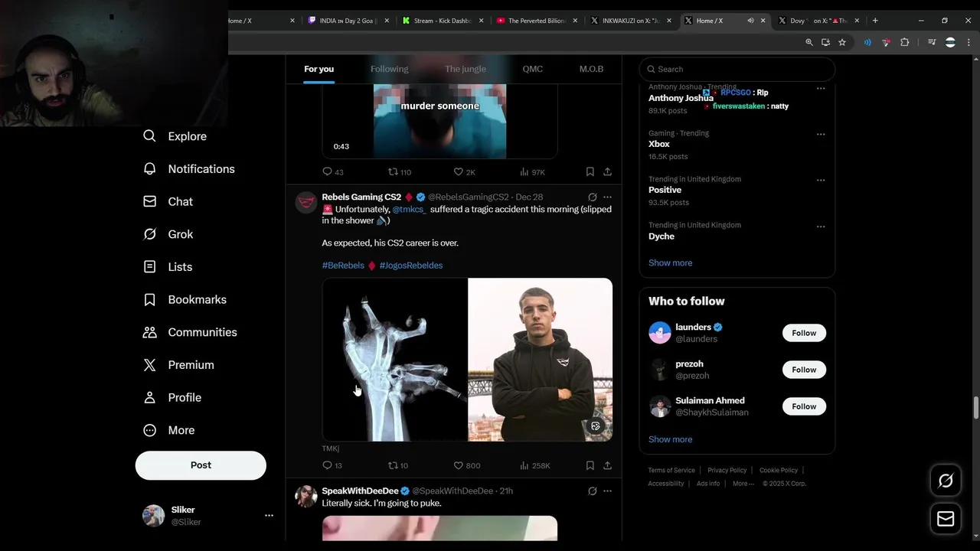
Task: Open Profile from the sidebar
Action: (x=172, y=398)
